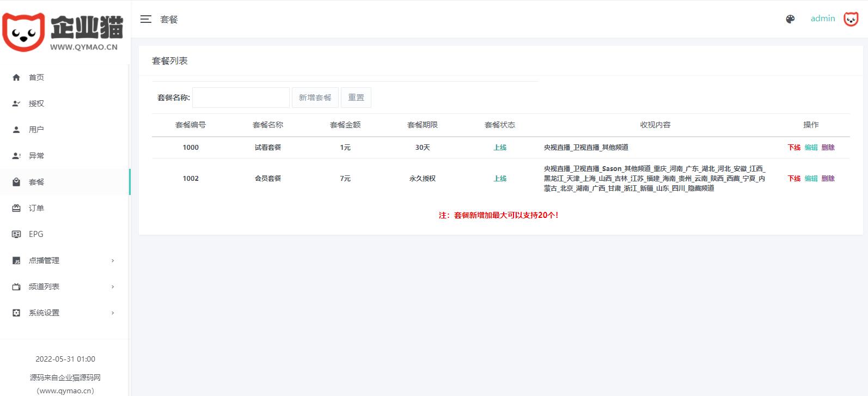
Task: Click the 新增套餐 button
Action: [x=315, y=98]
